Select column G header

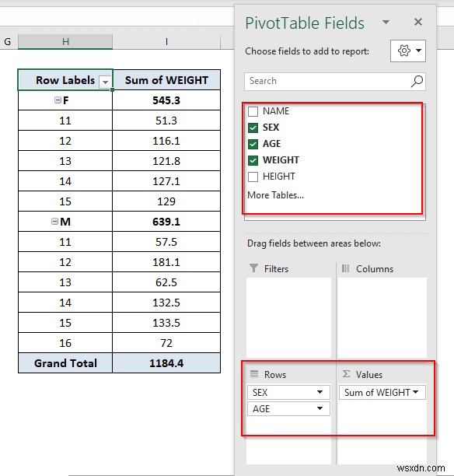click(9, 41)
